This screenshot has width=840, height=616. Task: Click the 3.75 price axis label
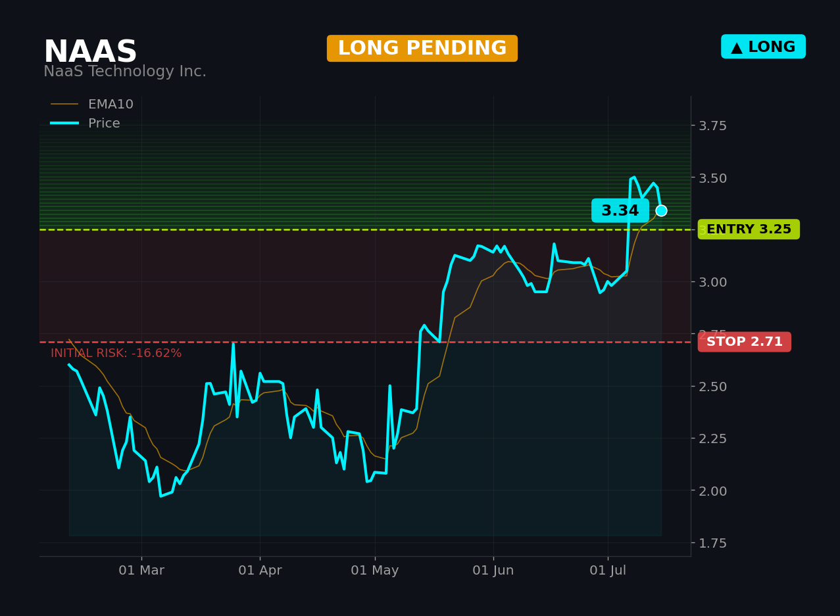713,126
